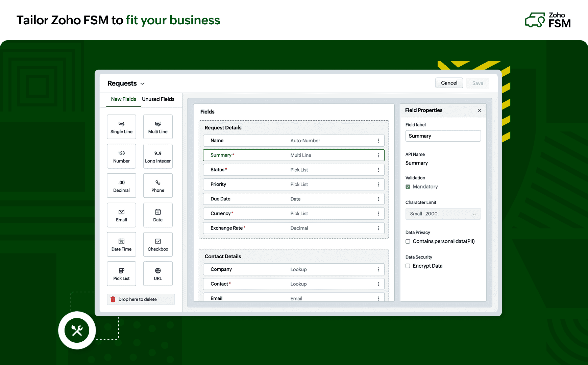
Task: Toggle the Mandatory validation checkbox
Action: pos(408,187)
